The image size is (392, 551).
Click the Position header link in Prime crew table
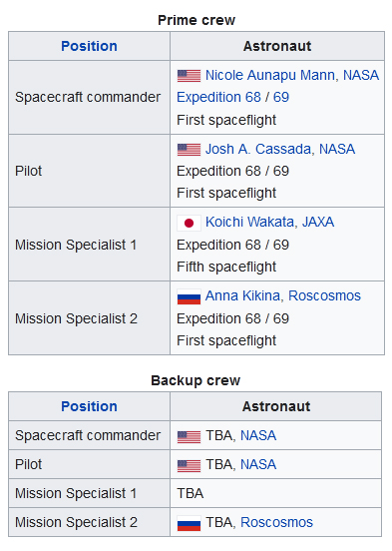(x=89, y=46)
